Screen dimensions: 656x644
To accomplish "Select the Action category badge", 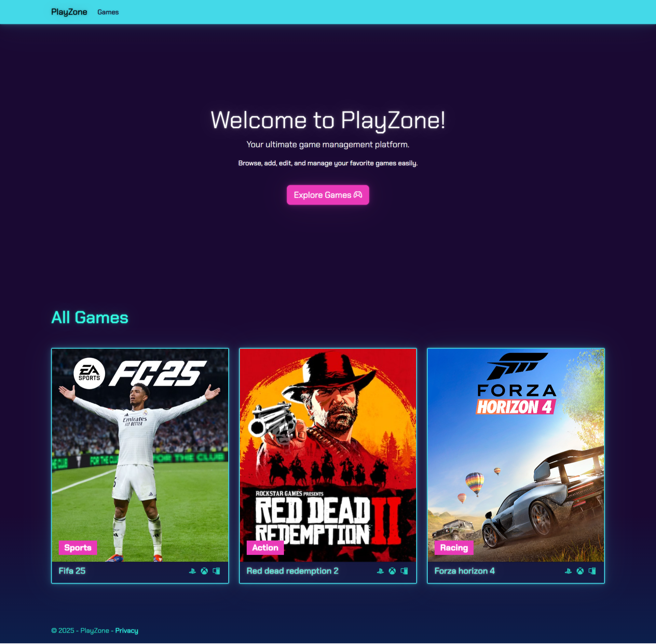I will (x=265, y=548).
